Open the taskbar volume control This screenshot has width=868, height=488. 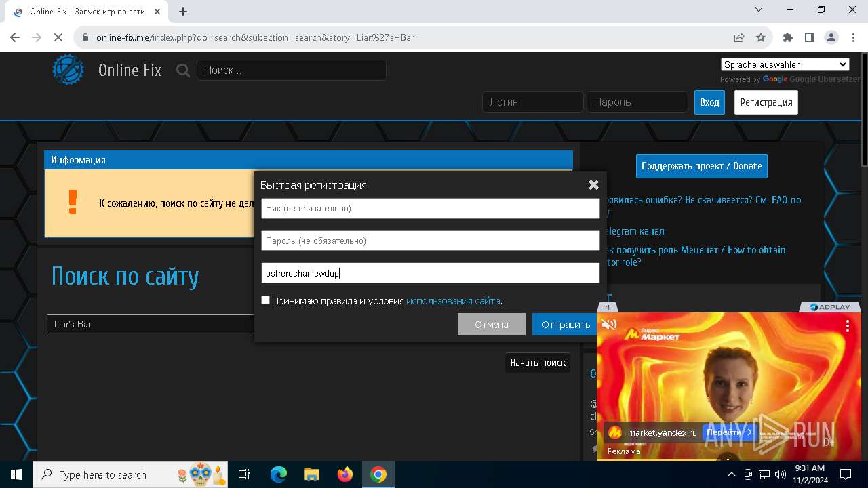click(780, 474)
